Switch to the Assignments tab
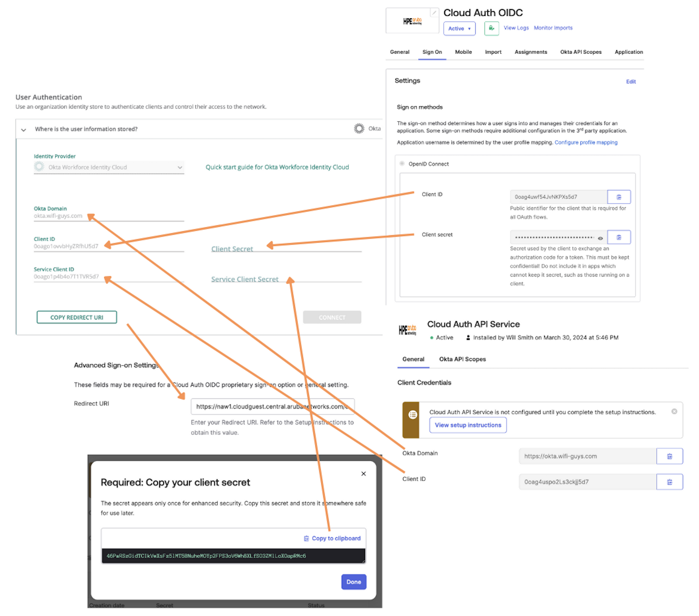 point(530,52)
